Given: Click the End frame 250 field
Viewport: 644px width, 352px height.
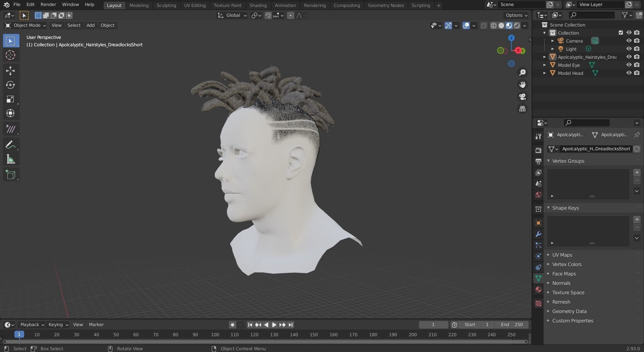Looking at the screenshot, I should (512, 324).
